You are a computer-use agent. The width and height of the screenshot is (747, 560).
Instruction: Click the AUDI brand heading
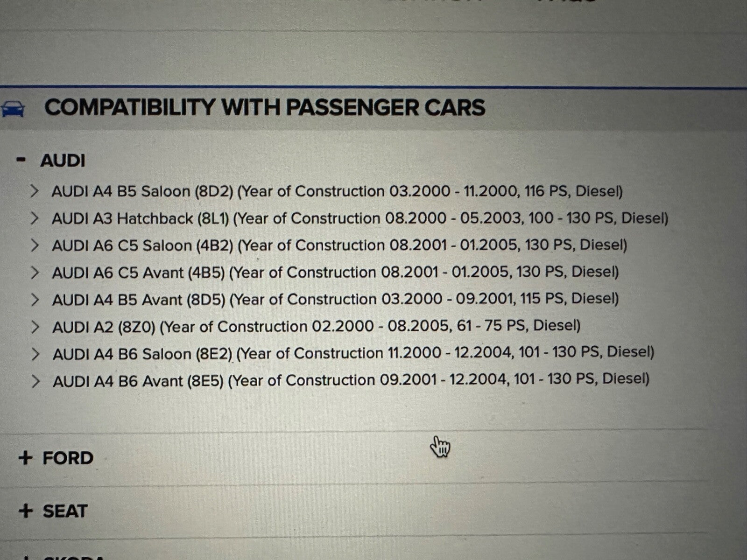point(63,161)
